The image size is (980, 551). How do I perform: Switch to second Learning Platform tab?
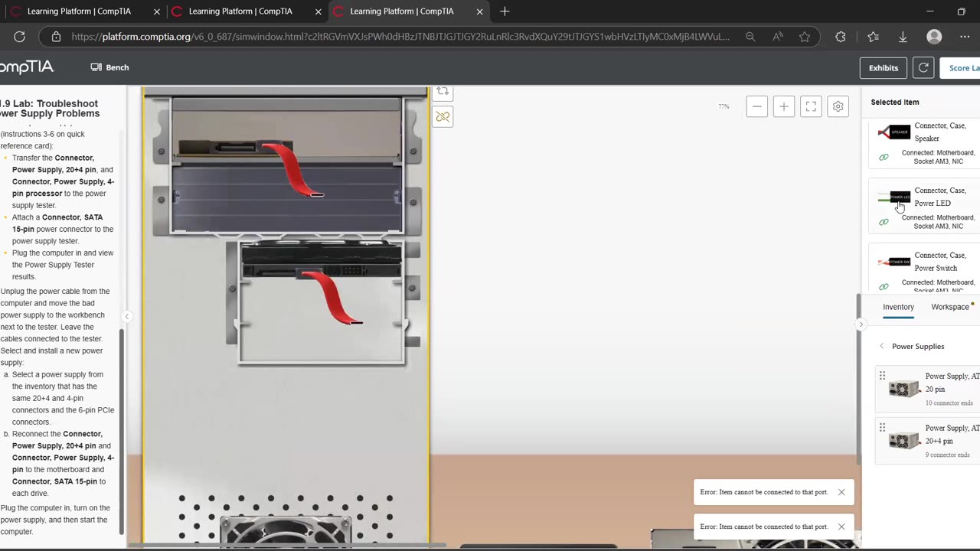pos(240,11)
